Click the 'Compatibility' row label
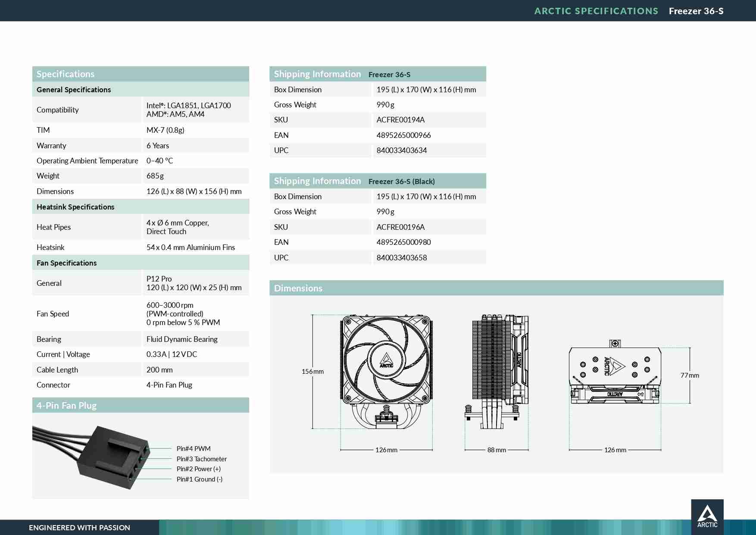Viewport: 756px width, 535px height. tap(58, 110)
